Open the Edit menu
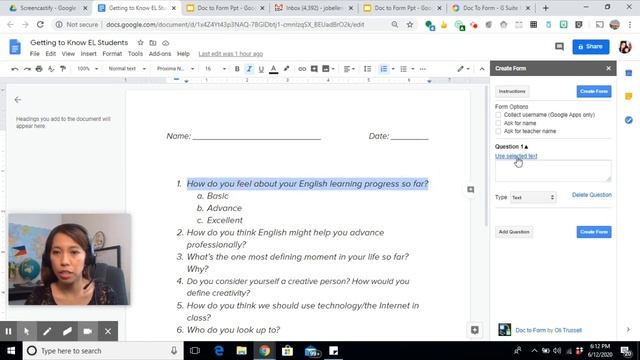Screen dimensions: 640x360 pyautogui.click(x=51, y=54)
